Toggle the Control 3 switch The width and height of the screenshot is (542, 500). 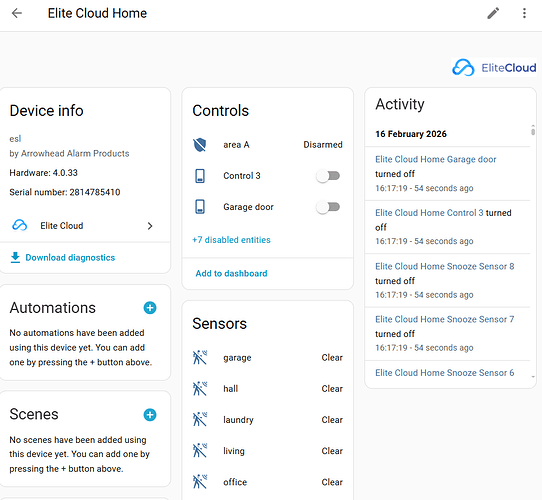[328, 176]
